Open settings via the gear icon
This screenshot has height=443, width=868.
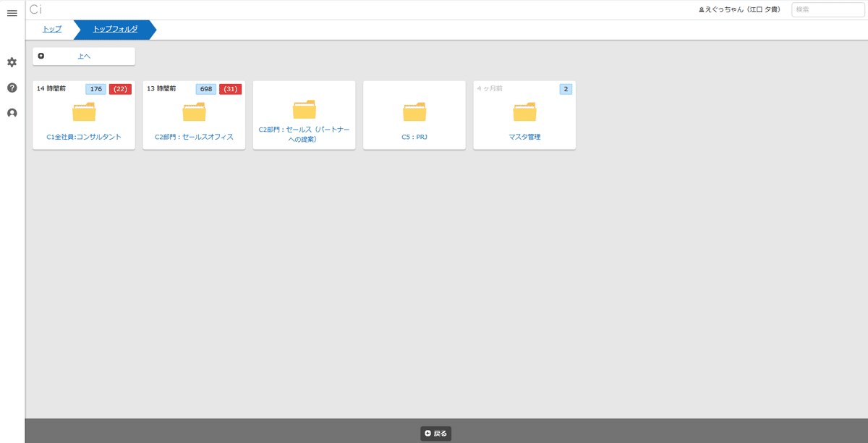point(12,62)
